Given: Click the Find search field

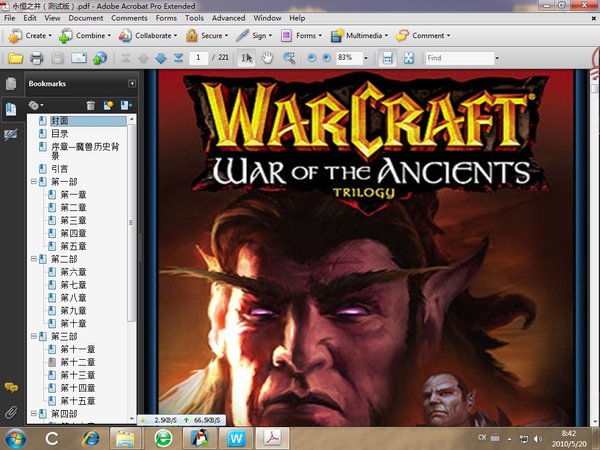Looking at the screenshot, I should coord(459,58).
